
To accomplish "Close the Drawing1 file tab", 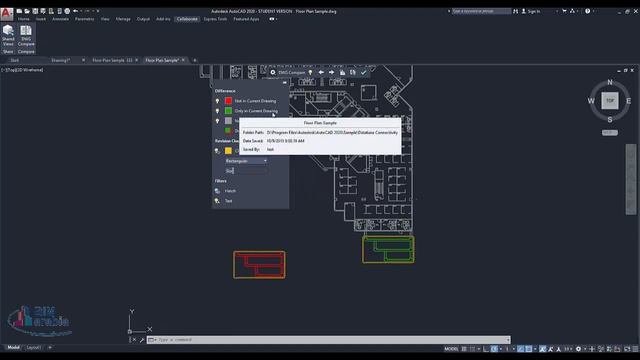I will click(84, 60).
